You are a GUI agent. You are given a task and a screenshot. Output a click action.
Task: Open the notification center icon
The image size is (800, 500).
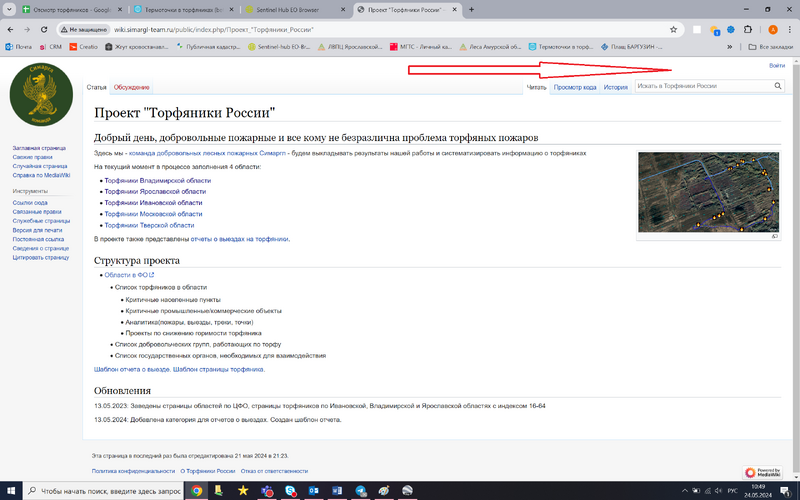point(786,491)
